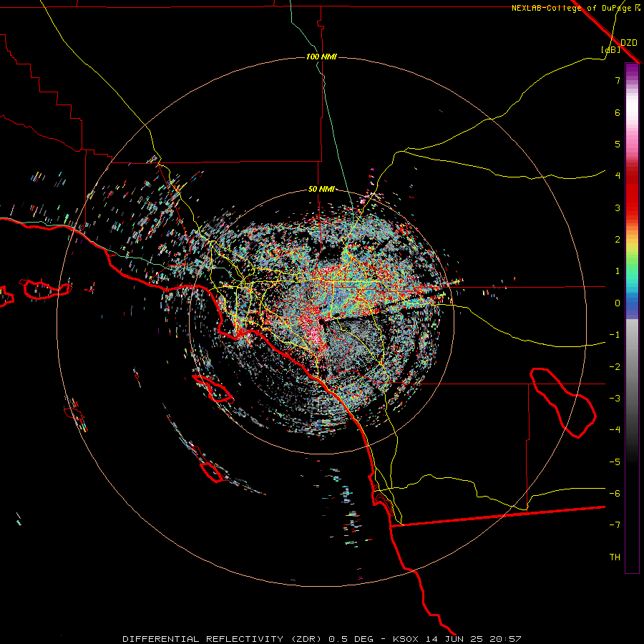644x644 pixels.
Task: Click the 1 value on the dB scale
Action: [x=618, y=271]
